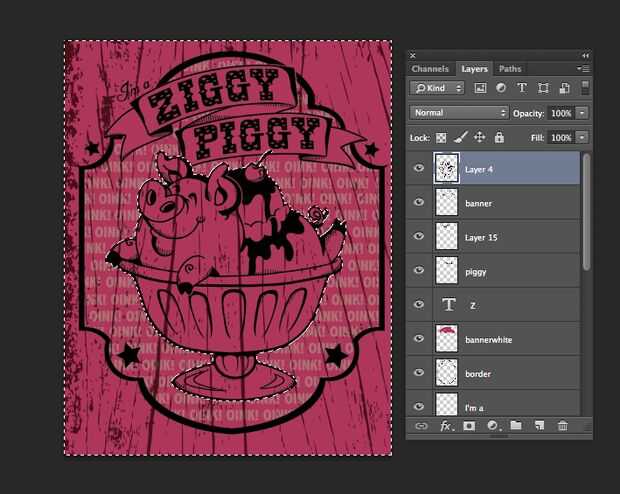Select the Layers tab
620x494 pixels.
pos(474,69)
